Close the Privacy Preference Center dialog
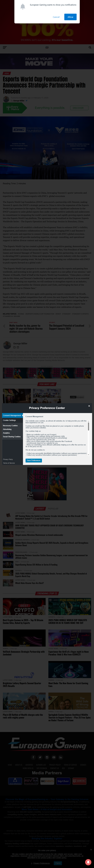 coord(89,406)
